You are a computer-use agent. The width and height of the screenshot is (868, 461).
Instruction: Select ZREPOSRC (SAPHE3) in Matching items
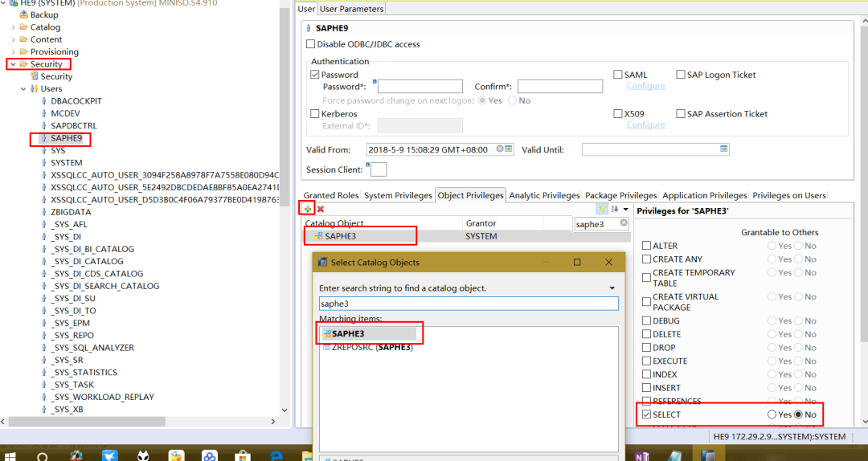(x=367, y=348)
